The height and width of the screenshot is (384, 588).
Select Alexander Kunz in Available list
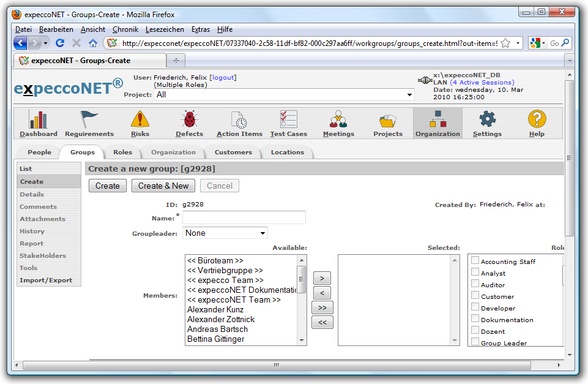(x=215, y=310)
